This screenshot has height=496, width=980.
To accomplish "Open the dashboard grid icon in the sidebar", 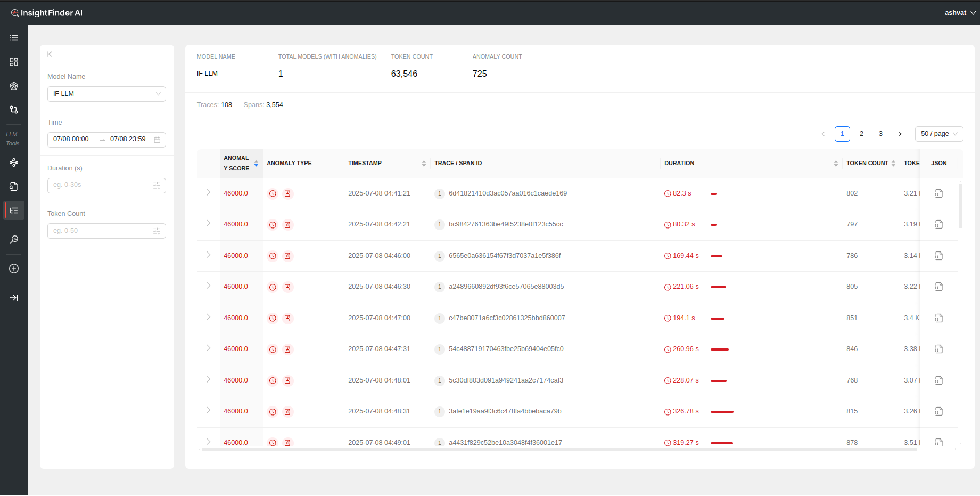I will [14, 62].
